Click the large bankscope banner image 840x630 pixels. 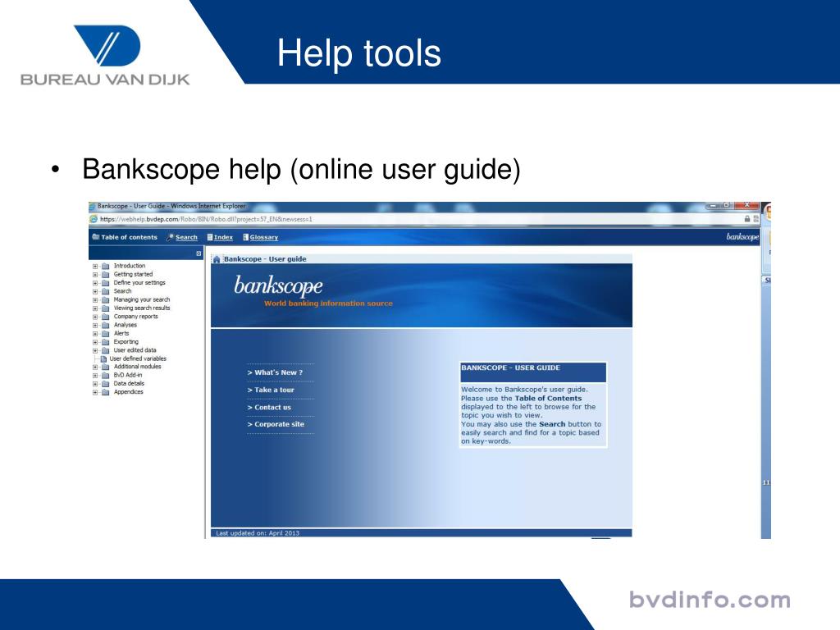pos(422,295)
